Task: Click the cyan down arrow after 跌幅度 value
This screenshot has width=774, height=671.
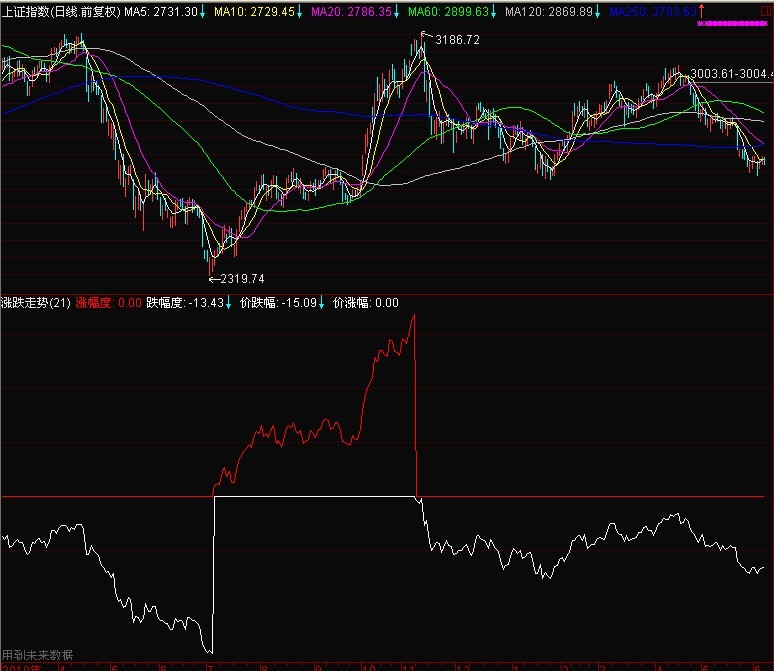Action: [228, 303]
